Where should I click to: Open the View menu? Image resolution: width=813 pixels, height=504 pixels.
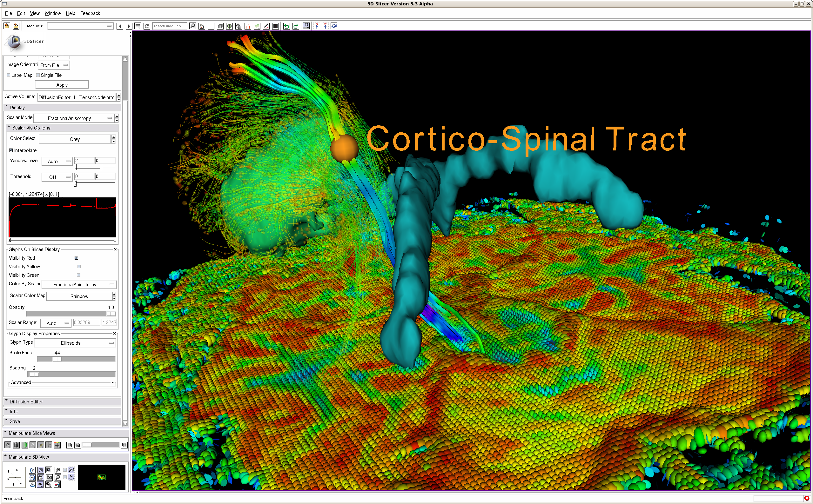[x=35, y=13]
